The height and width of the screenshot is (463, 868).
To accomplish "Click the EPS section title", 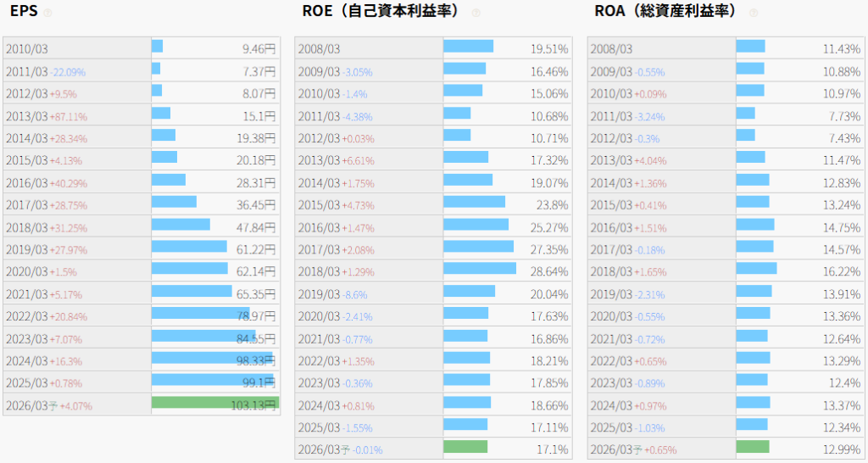I will (x=23, y=12).
